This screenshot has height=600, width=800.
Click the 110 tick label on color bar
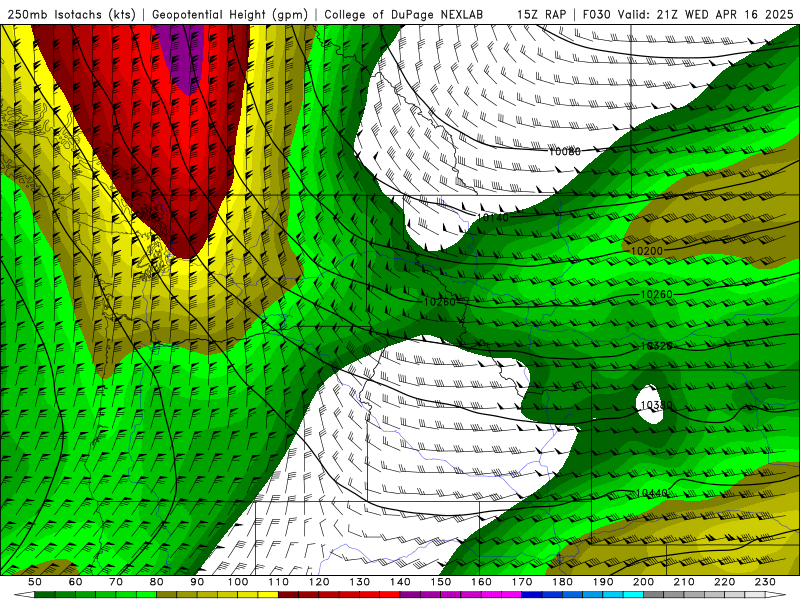pos(279,582)
